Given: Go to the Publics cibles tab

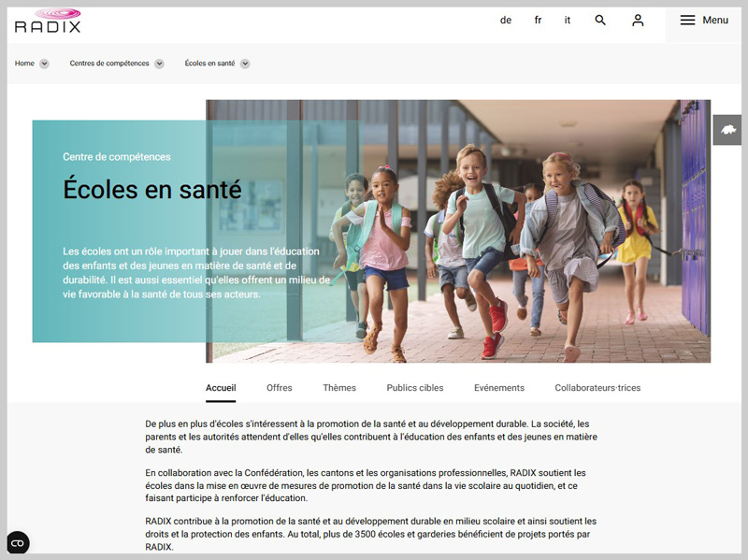Looking at the screenshot, I should pyautogui.click(x=415, y=388).
